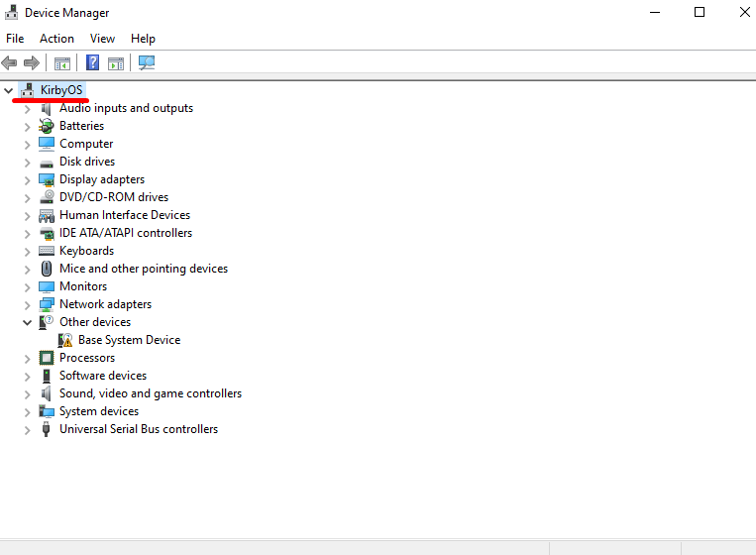This screenshot has width=756, height=555.
Task: Expand the Processors chevron
Action: [28, 359]
